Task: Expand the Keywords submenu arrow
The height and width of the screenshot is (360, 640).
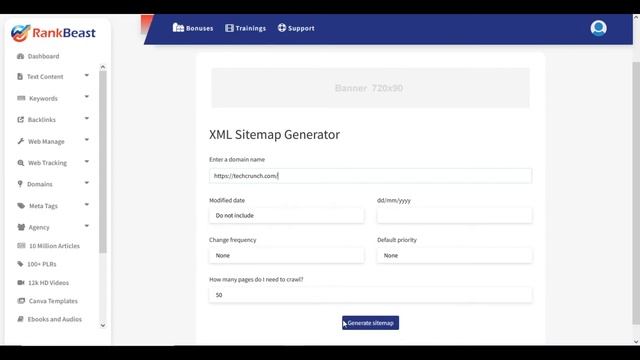Action: click(87, 97)
